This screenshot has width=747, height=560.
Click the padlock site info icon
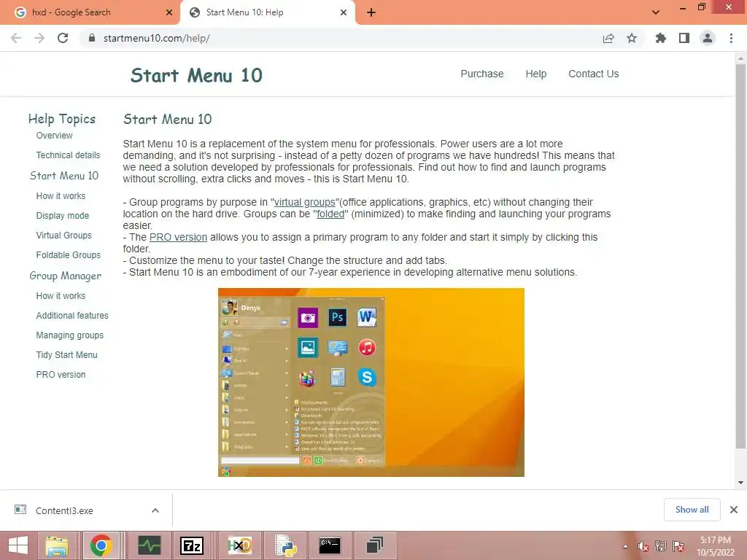click(92, 38)
